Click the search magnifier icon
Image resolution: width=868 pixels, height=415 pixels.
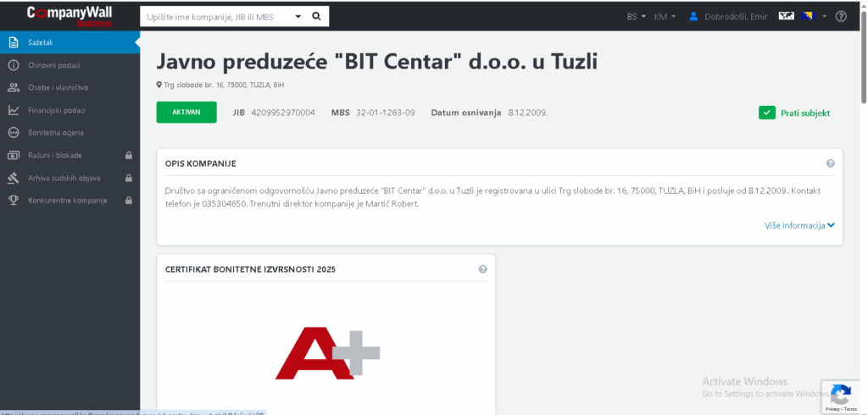pos(316,16)
